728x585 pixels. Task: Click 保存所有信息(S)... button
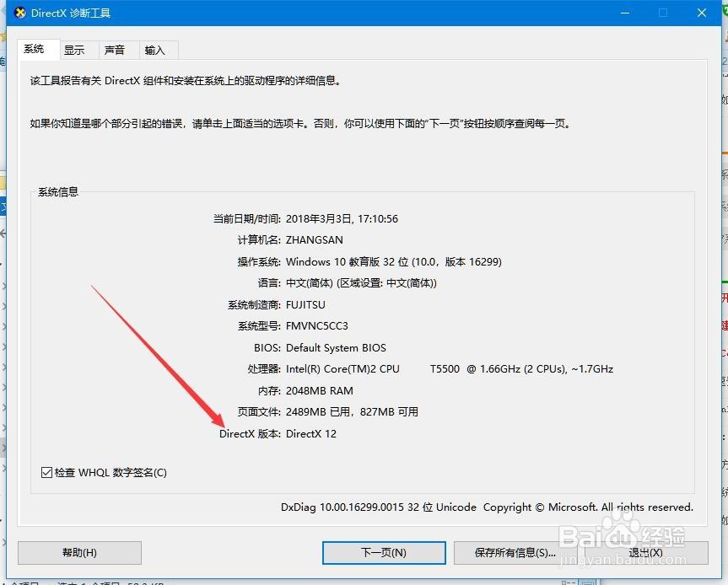click(515, 552)
